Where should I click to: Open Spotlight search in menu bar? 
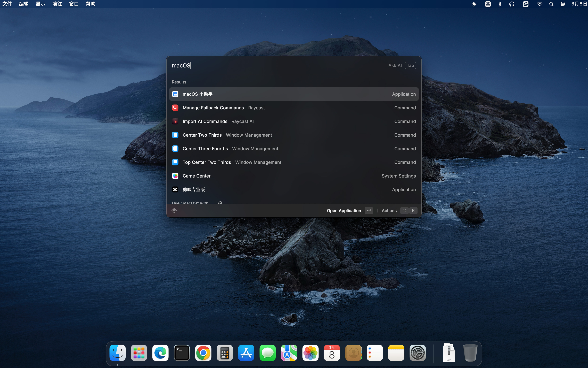coord(551,4)
